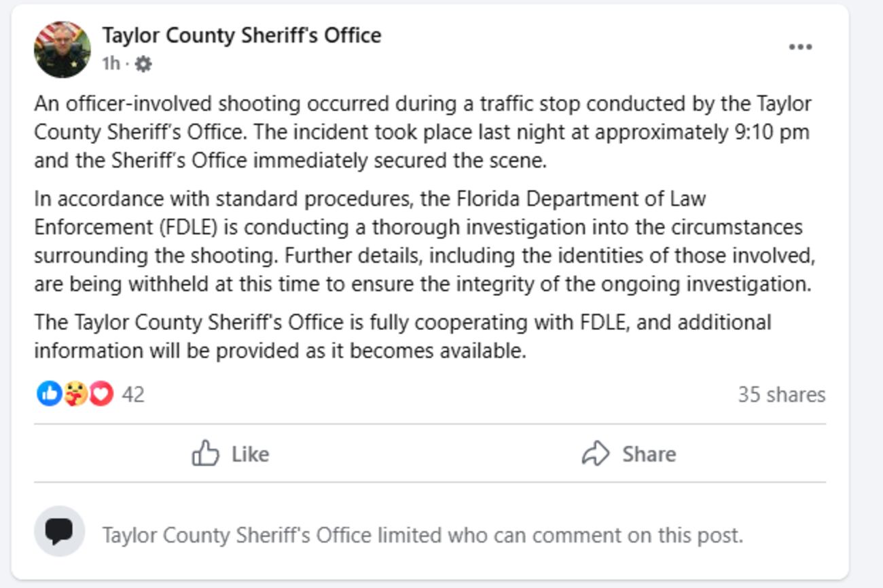This screenshot has width=883, height=588.
Task: Open the page name link in the post header
Action: (x=242, y=35)
